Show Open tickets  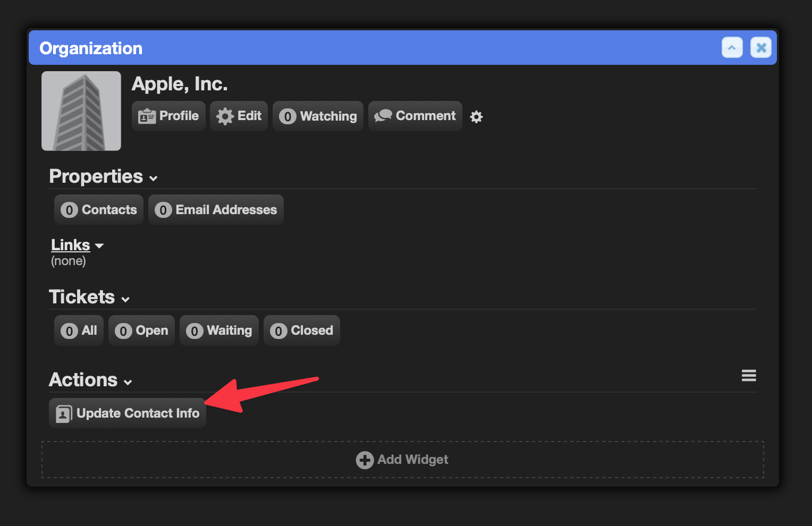[141, 330]
